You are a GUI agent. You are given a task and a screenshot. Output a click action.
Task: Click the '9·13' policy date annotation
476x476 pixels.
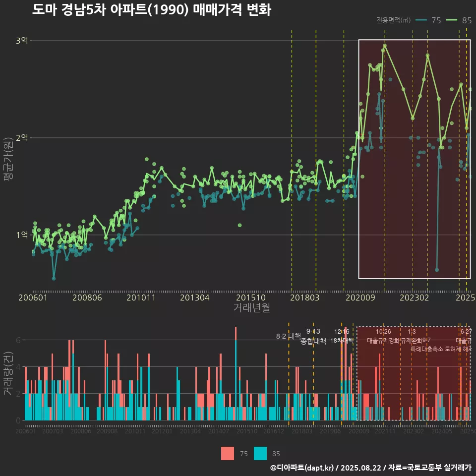(313, 331)
